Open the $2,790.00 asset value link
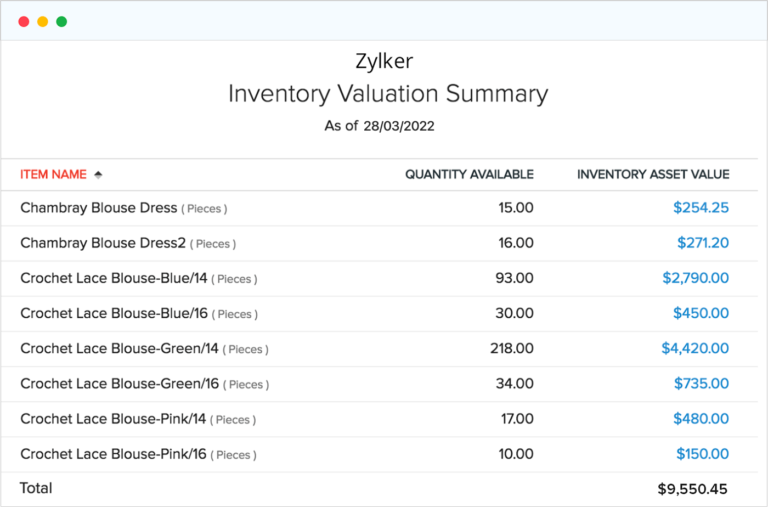The height and width of the screenshot is (507, 768). [695, 278]
